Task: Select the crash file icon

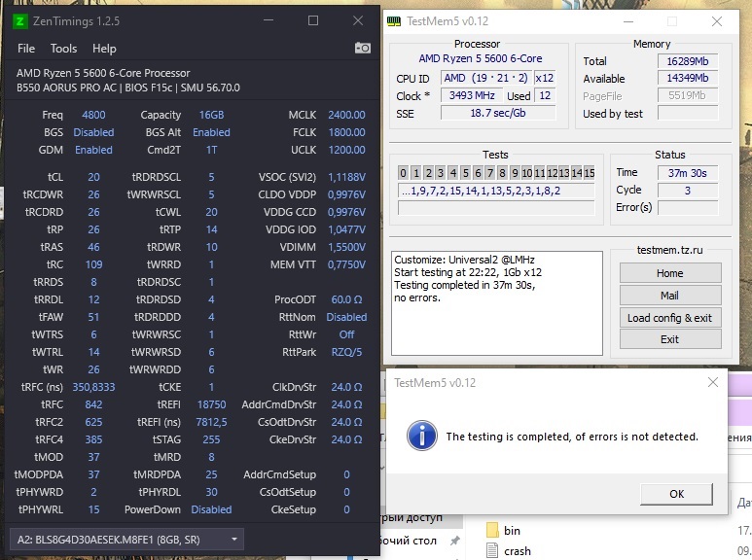Action: pos(492,550)
